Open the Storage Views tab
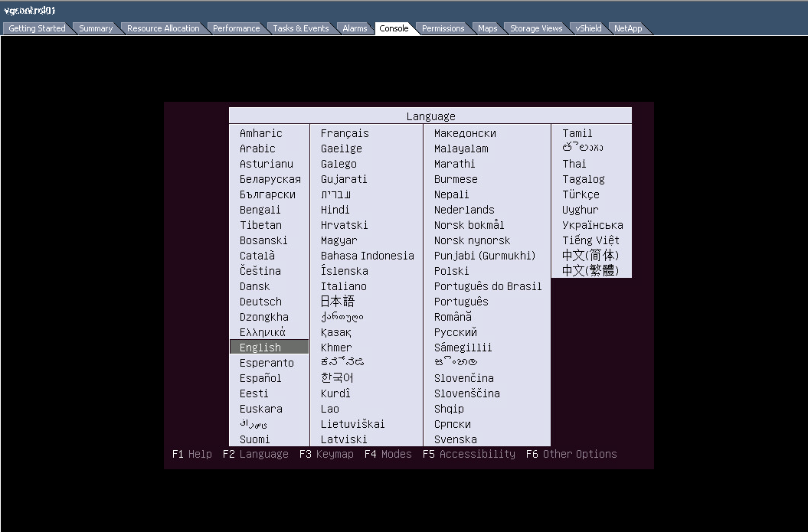This screenshot has height=532, width=808. (536, 28)
